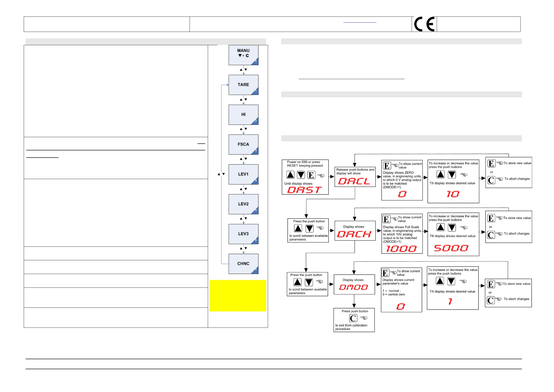This screenshot has height=392, width=554.
Task: Select the MANU block at the top of the flowchart
Action: coord(243,55)
